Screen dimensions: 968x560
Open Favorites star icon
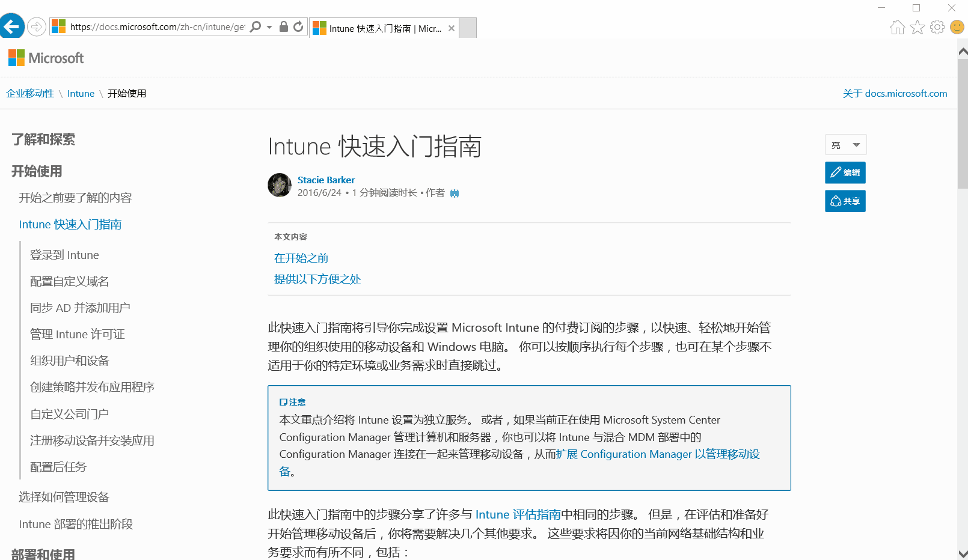pyautogui.click(x=917, y=27)
